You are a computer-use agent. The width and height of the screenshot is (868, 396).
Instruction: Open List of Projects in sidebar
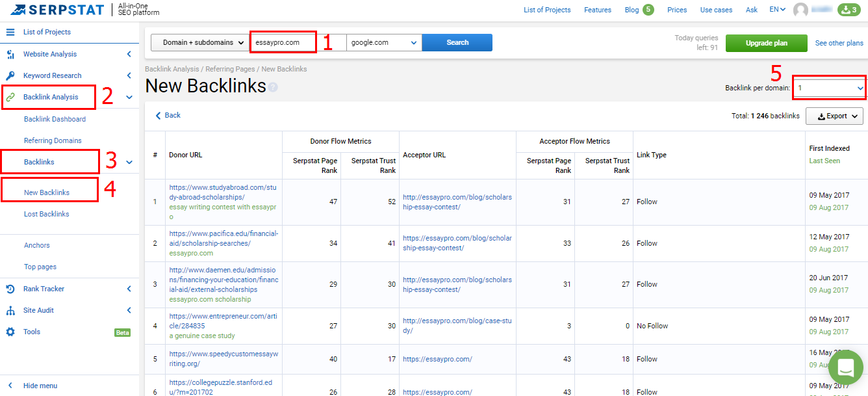coord(47,32)
